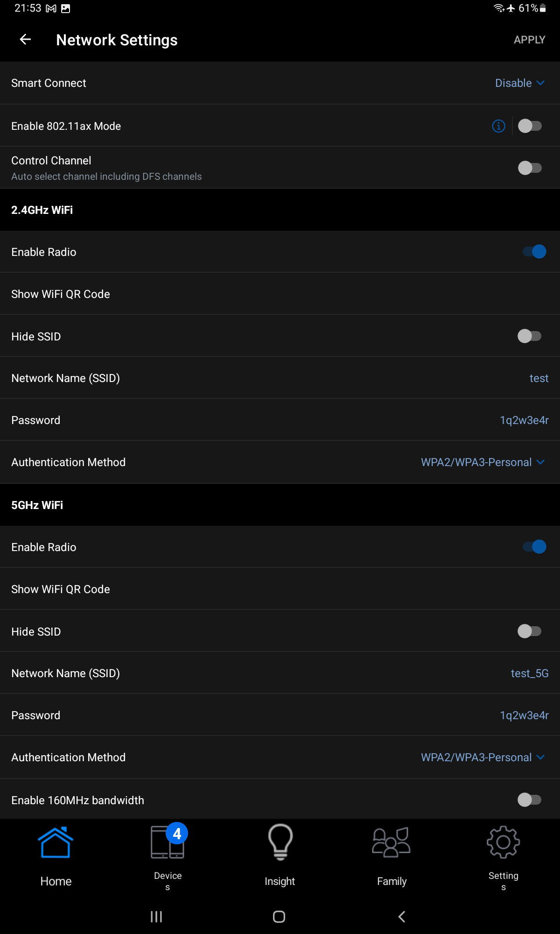Show WiFi QR Code for 5GHz
Viewport: 560px width, 934px height.
coord(61,589)
